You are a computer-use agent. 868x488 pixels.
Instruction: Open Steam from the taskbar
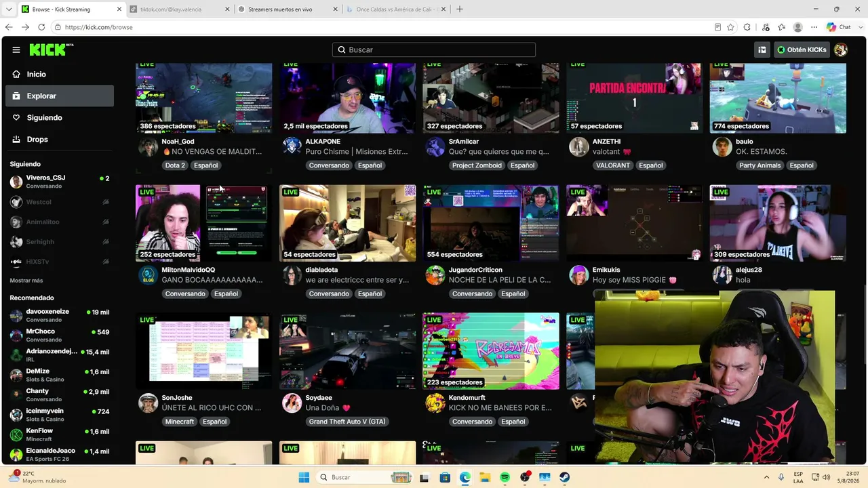(x=564, y=477)
